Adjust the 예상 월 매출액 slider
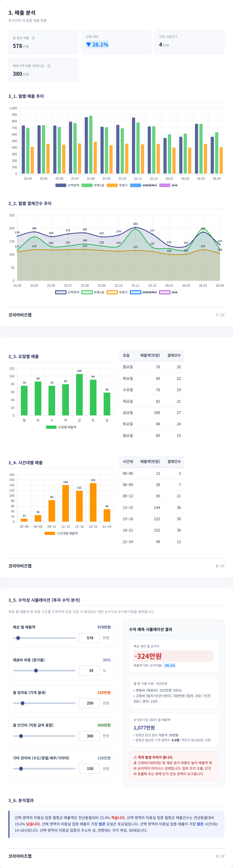 44,638
